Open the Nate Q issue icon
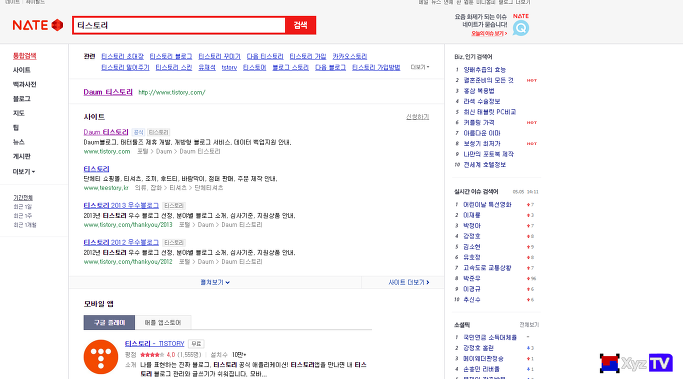Screen dimensions: 683x379 [x=521, y=28]
